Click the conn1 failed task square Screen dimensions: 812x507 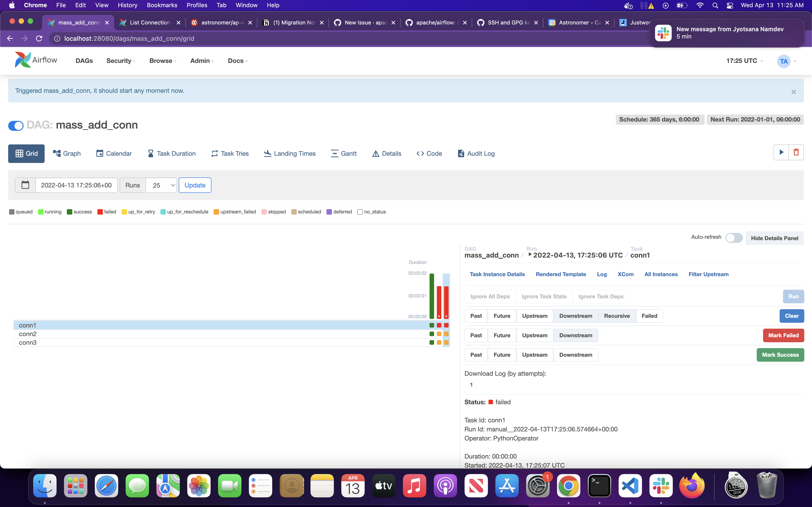446,325
